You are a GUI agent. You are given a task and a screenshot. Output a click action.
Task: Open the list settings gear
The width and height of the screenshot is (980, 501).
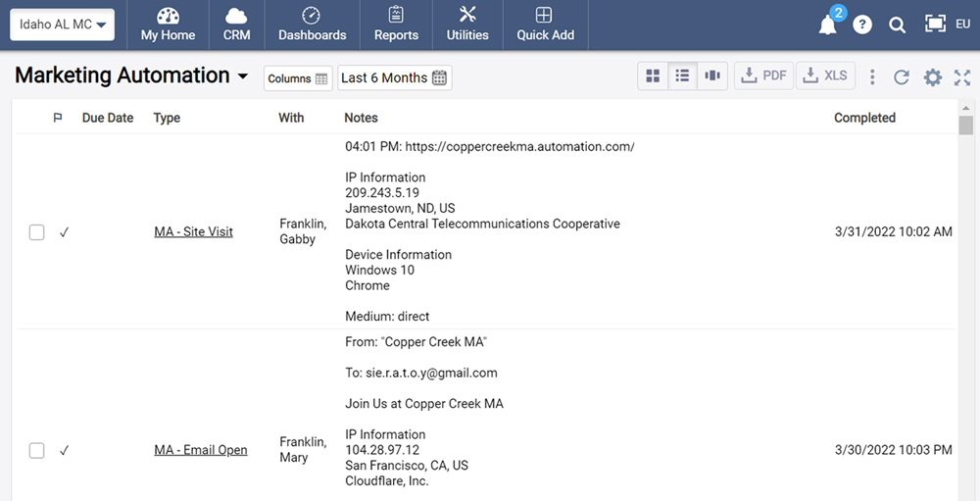coord(933,76)
